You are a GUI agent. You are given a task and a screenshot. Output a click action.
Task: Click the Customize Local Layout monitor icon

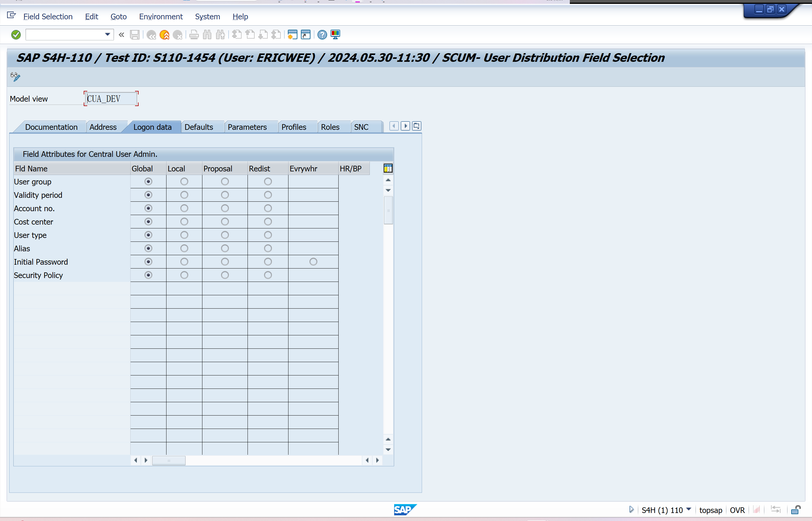(335, 35)
